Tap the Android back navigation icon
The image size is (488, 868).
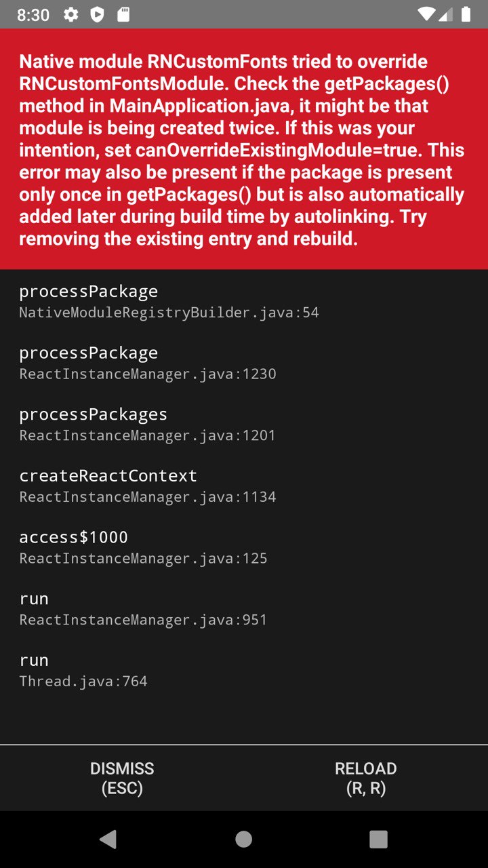click(x=108, y=839)
